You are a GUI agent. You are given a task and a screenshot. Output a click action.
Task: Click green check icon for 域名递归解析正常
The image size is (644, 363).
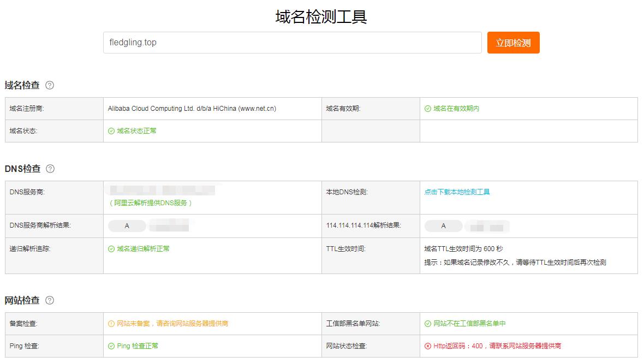(x=111, y=249)
